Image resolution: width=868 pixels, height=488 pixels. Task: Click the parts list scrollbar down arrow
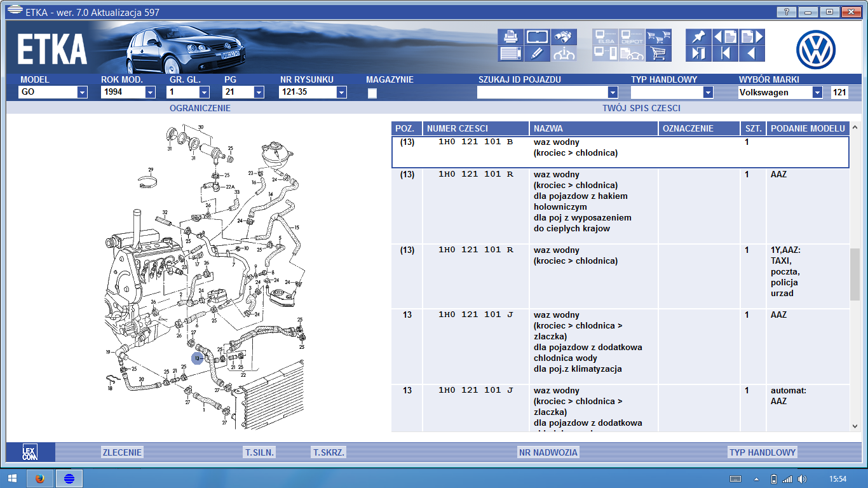[x=855, y=426]
